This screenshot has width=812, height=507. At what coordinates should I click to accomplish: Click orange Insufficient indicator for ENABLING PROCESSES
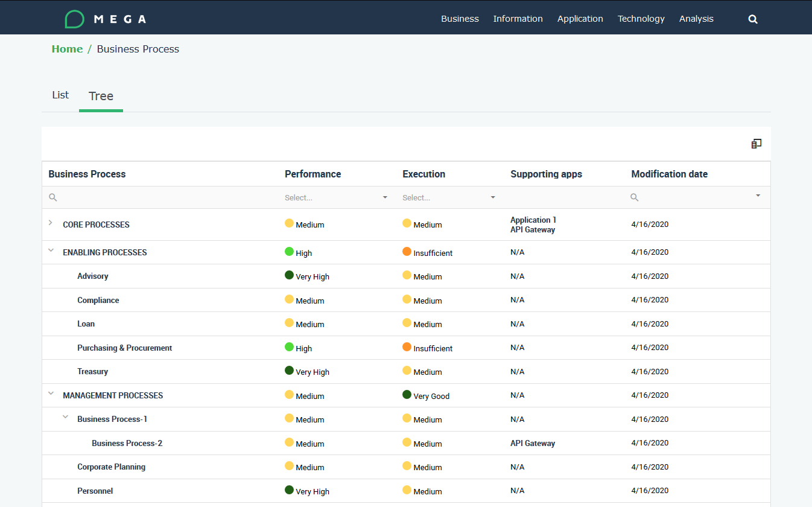pos(407,252)
